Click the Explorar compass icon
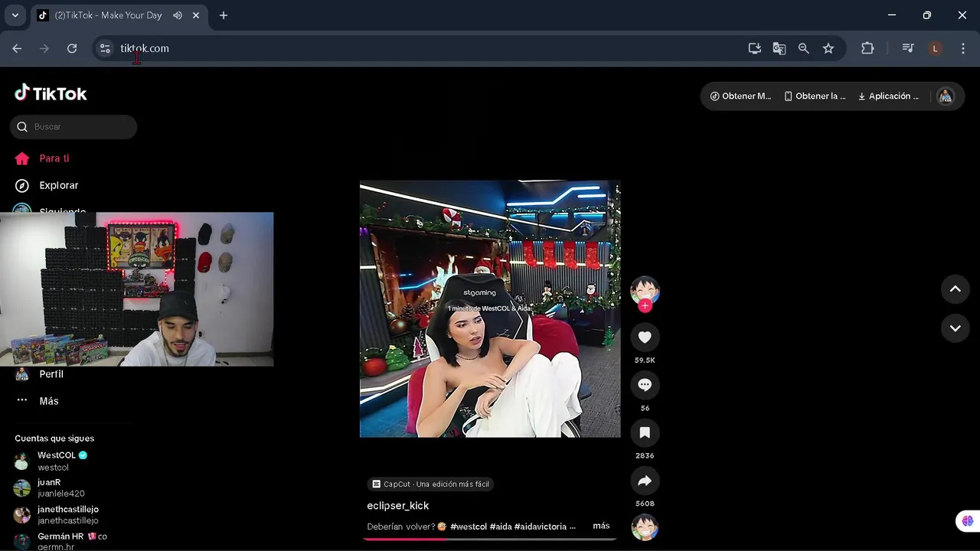Image resolution: width=980 pixels, height=551 pixels. (x=22, y=185)
